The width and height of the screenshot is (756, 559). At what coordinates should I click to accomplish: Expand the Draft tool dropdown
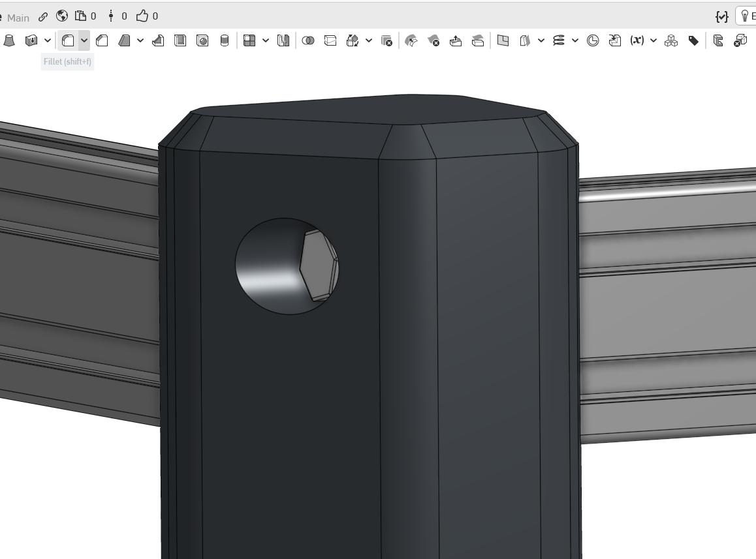point(140,40)
